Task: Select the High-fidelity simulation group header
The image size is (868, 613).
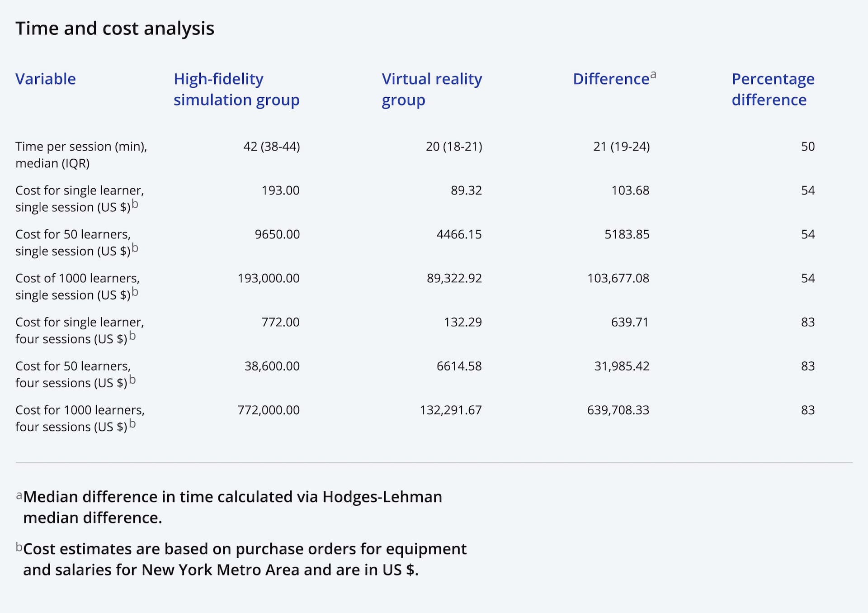Action: [x=236, y=90]
